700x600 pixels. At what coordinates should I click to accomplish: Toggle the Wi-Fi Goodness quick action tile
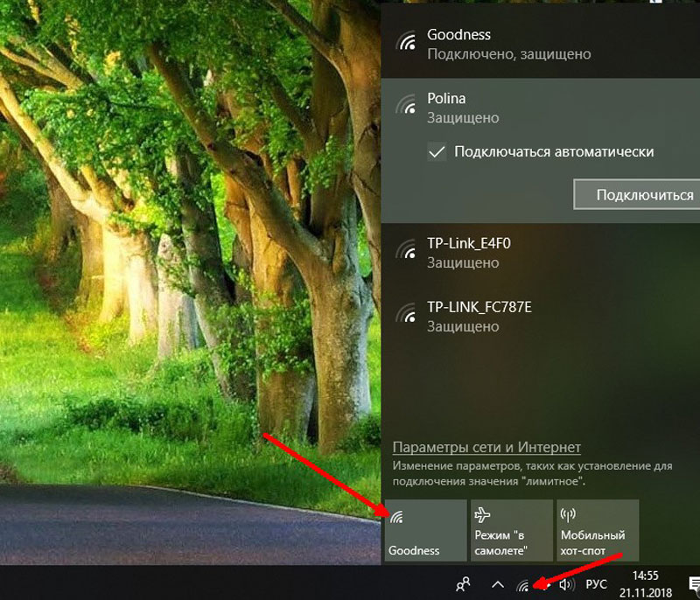[x=425, y=530]
